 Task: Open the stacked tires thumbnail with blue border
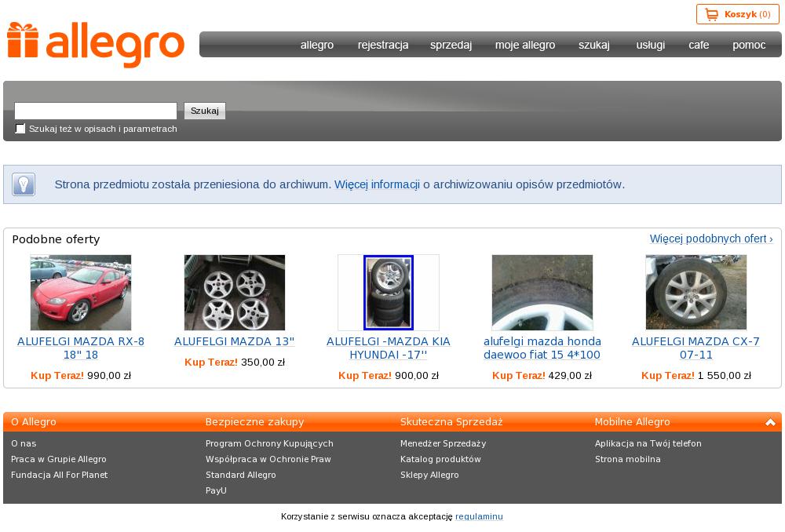pos(389,292)
